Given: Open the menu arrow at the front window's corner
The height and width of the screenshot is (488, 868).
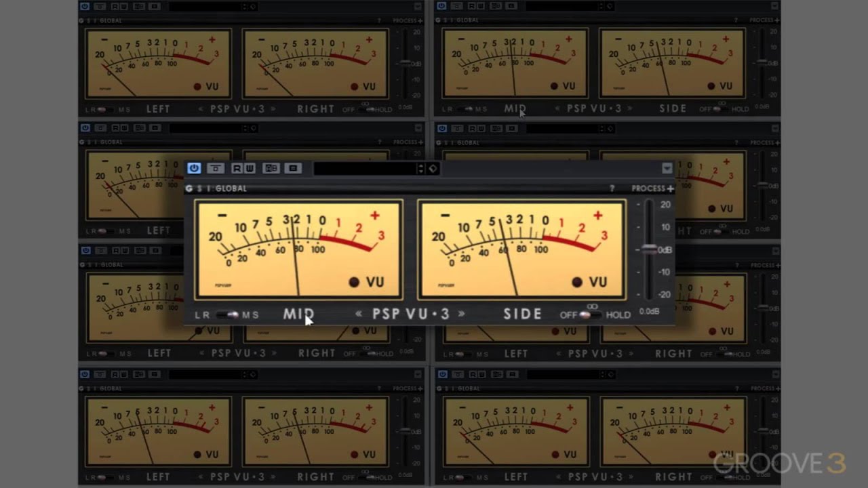Looking at the screenshot, I should coord(667,168).
